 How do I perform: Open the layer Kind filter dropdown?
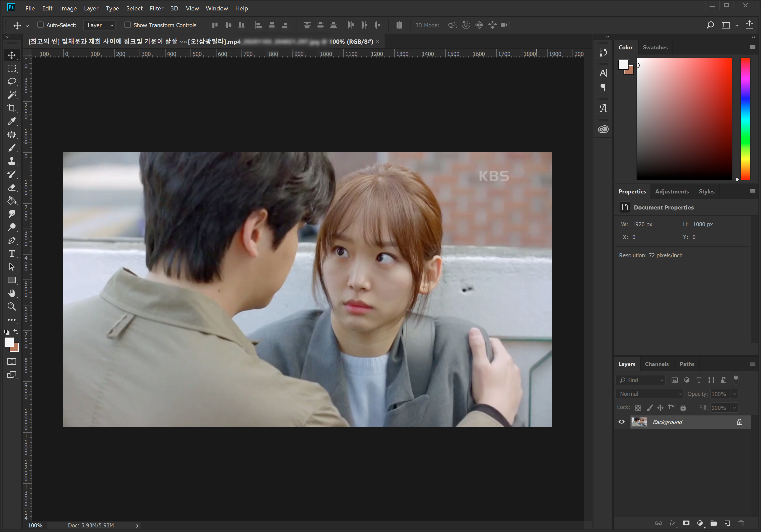[x=641, y=380]
